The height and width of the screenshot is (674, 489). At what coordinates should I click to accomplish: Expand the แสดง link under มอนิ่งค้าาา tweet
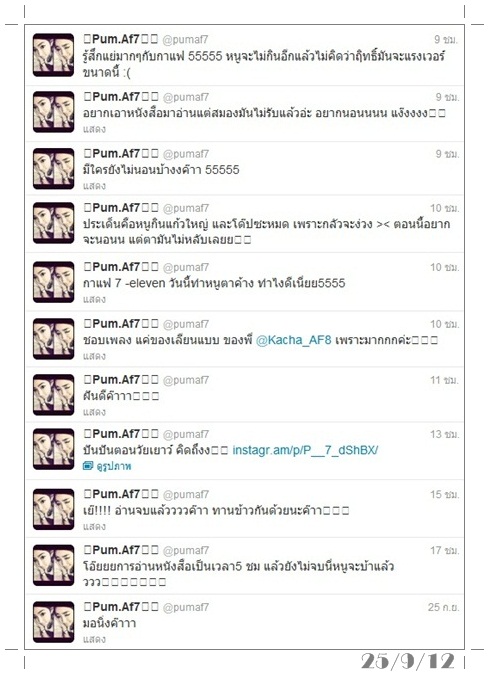(x=94, y=639)
